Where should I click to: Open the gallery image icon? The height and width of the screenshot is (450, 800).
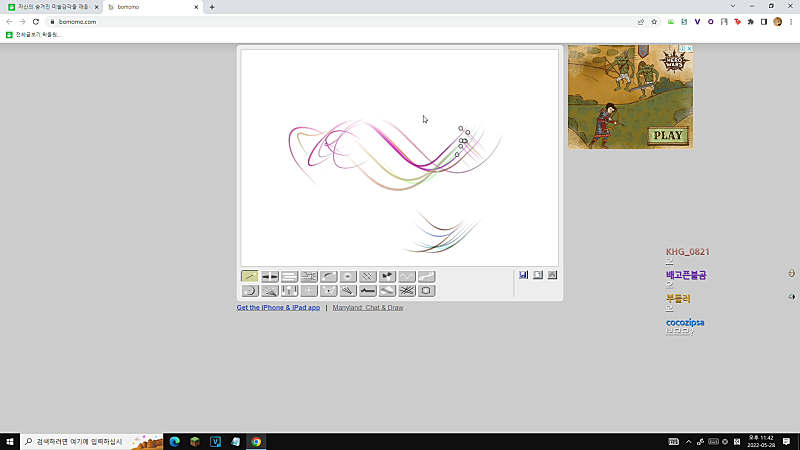coord(552,275)
